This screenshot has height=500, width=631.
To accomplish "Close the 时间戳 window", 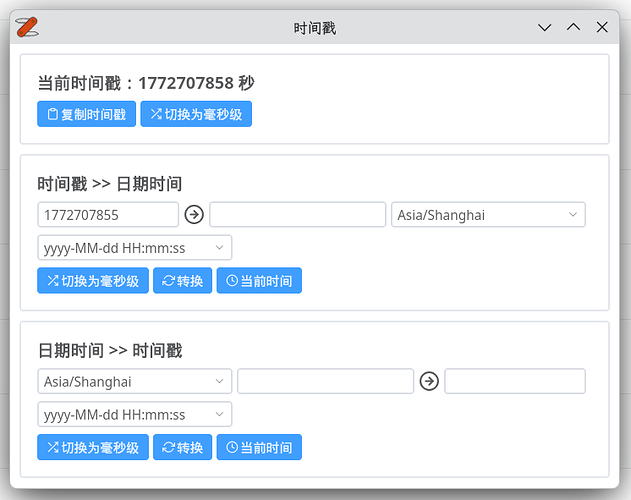I will click(x=602, y=27).
